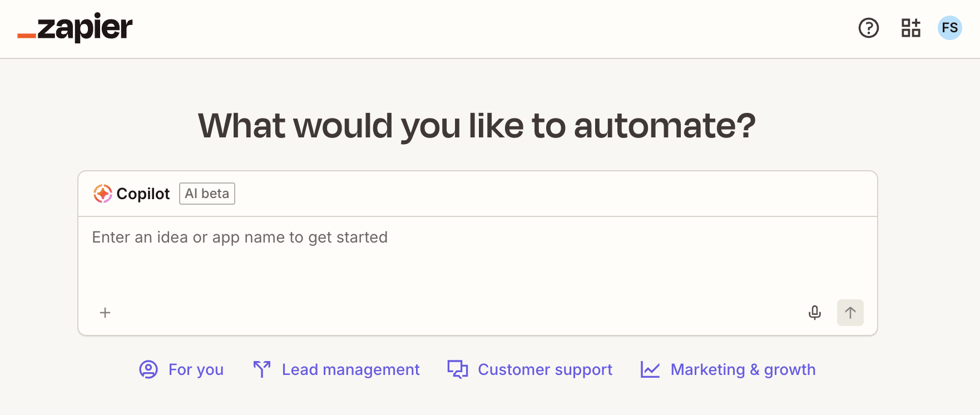Start voice input with microphone icon
This screenshot has width=980, height=415.
click(814, 313)
